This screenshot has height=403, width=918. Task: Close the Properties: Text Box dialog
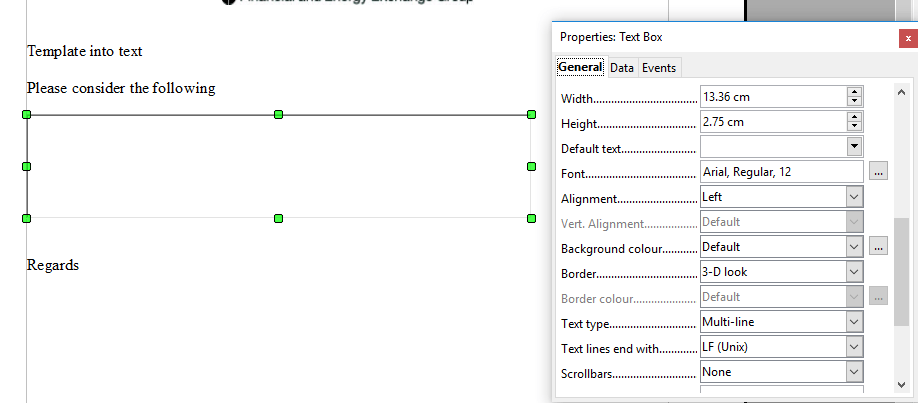[907, 37]
